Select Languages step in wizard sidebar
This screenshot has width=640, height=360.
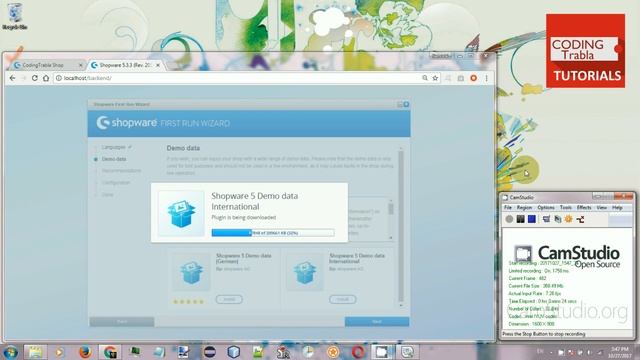pos(113,147)
